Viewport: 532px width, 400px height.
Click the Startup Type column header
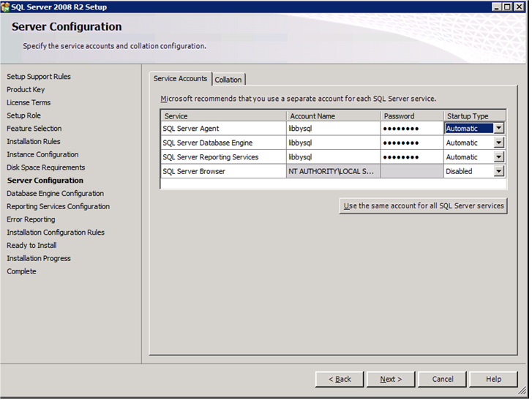[475, 116]
